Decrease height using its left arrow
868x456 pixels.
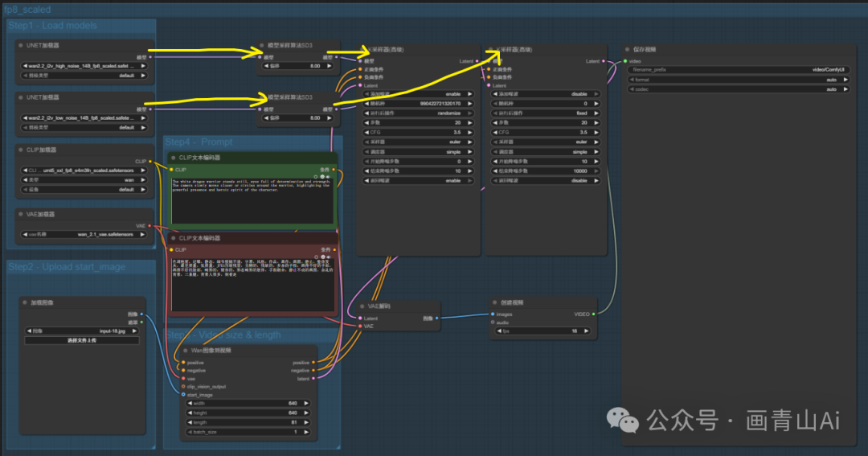pyautogui.click(x=190, y=413)
